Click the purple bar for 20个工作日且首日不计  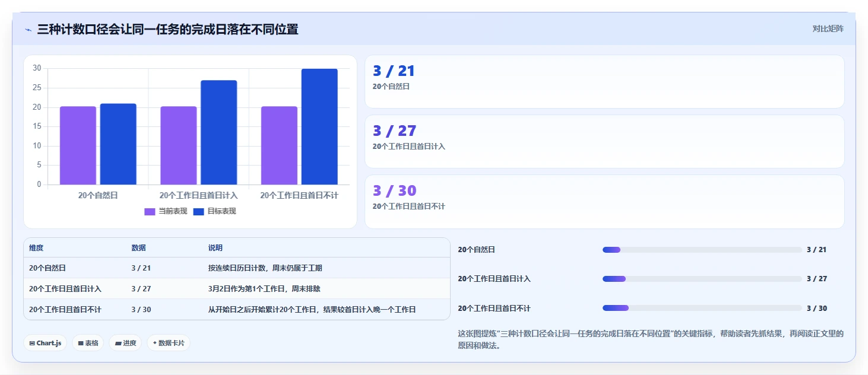[x=279, y=145]
